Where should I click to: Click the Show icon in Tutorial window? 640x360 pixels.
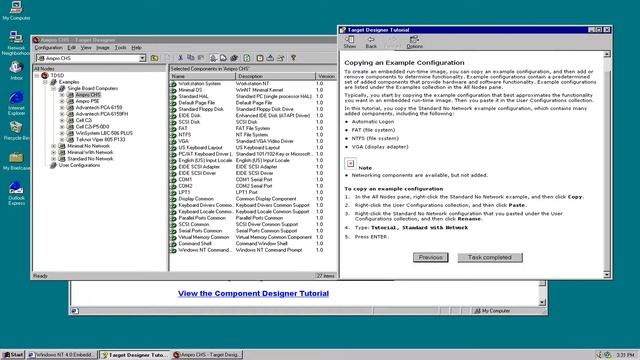[350, 42]
